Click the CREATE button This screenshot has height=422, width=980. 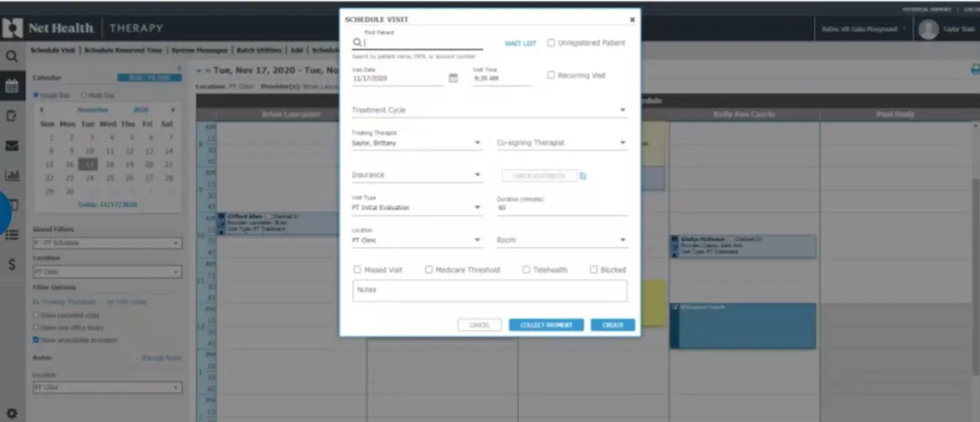[612, 324]
